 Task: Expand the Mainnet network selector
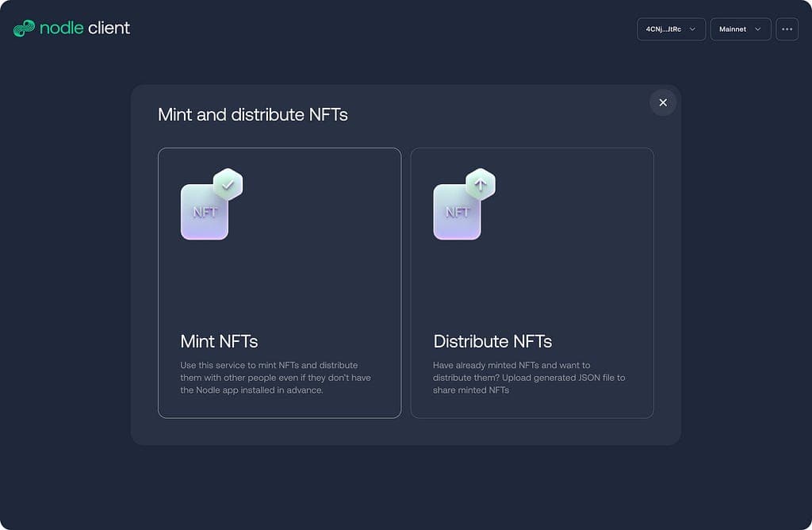coord(740,29)
